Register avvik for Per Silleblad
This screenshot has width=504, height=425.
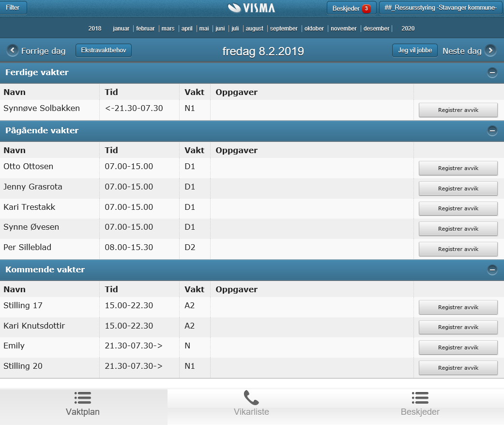coord(458,249)
